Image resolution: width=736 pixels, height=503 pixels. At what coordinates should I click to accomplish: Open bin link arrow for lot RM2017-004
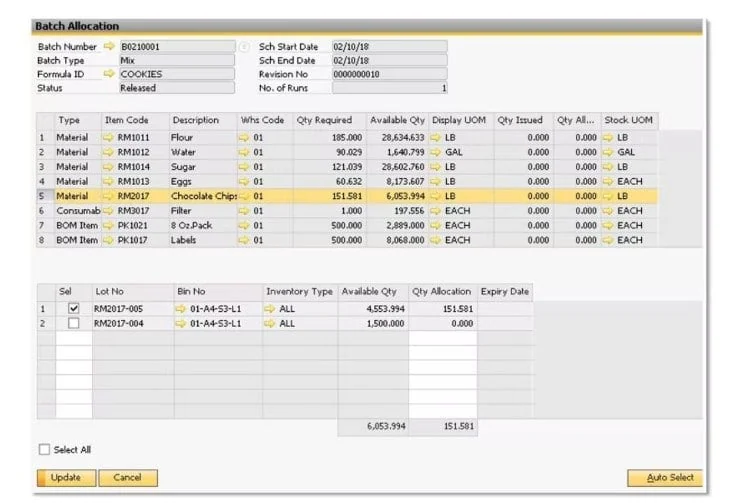(x=181, y=323)
